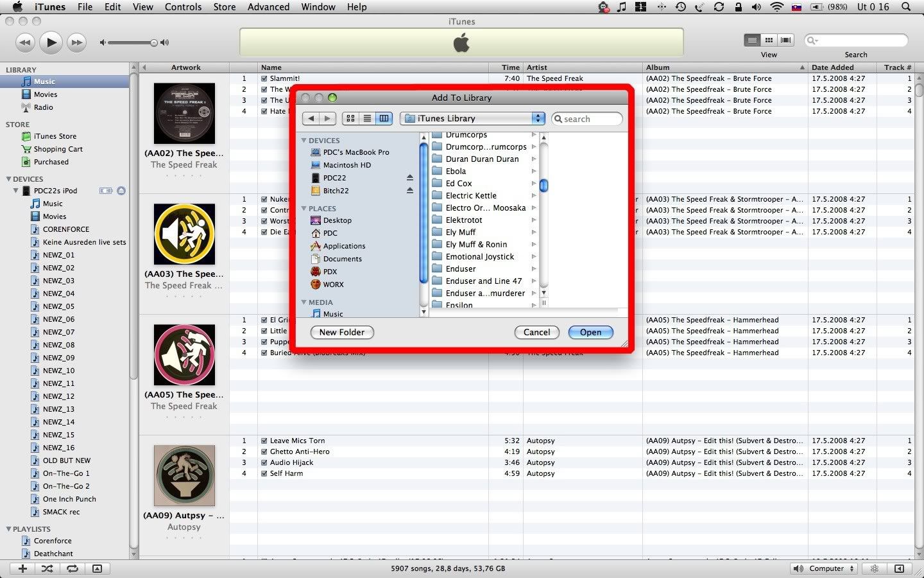Viewport: 924px width, 578px height.
Task: Open the Store menu
Action: point(225,7)
